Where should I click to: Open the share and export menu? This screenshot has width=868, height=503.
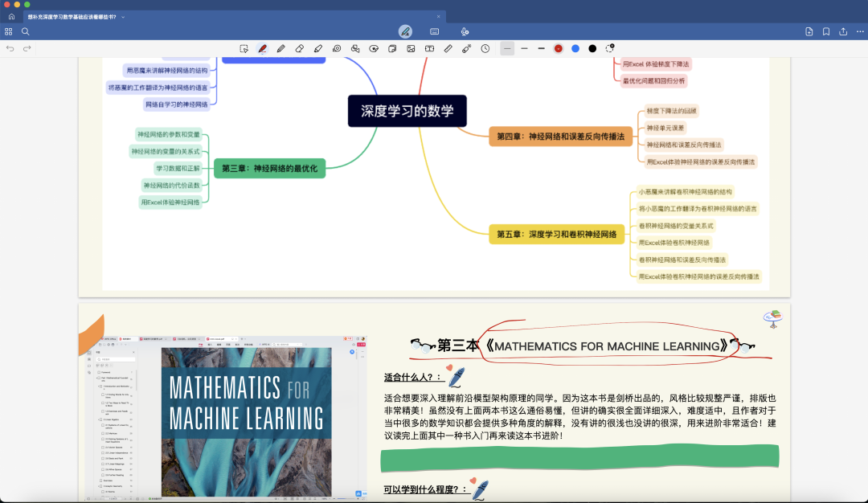click(843, 31)
